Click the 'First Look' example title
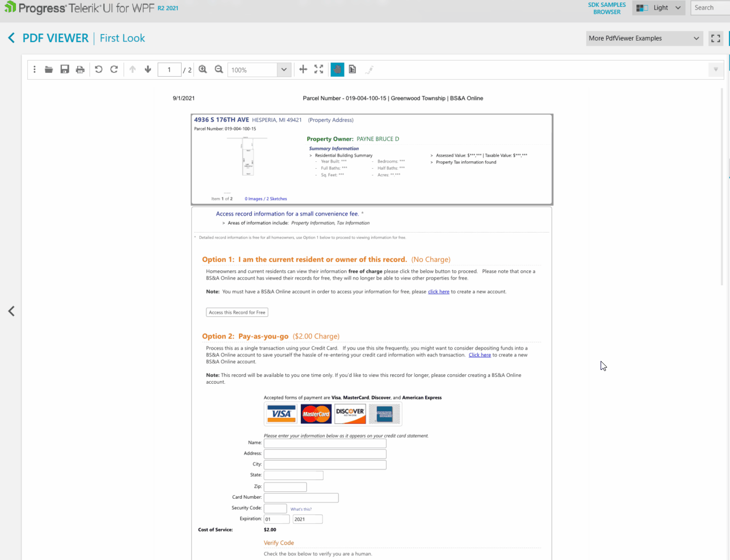 coord(122,38)
